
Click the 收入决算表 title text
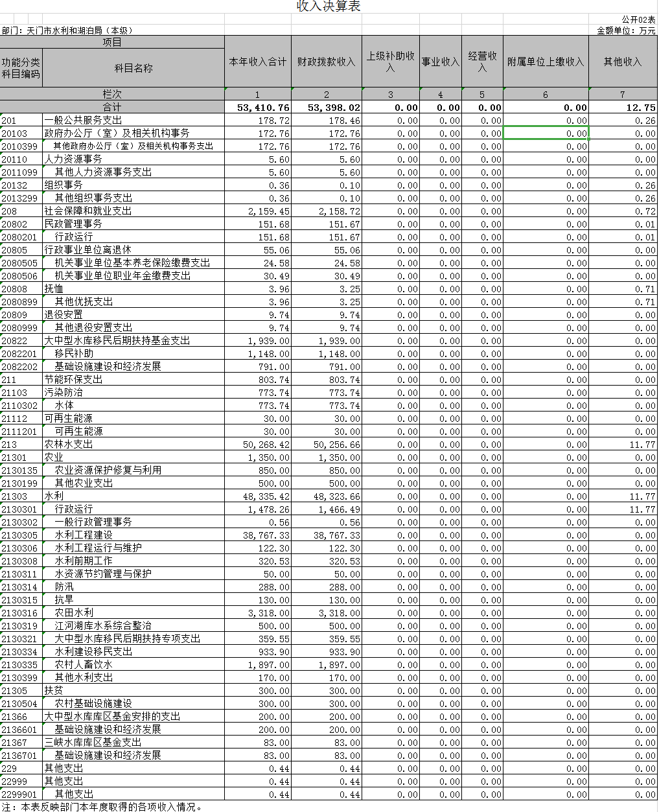coord(329,6)
